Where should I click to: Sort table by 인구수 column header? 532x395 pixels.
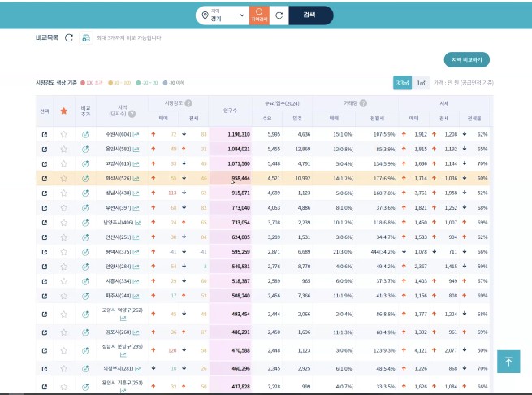[229, 111]
